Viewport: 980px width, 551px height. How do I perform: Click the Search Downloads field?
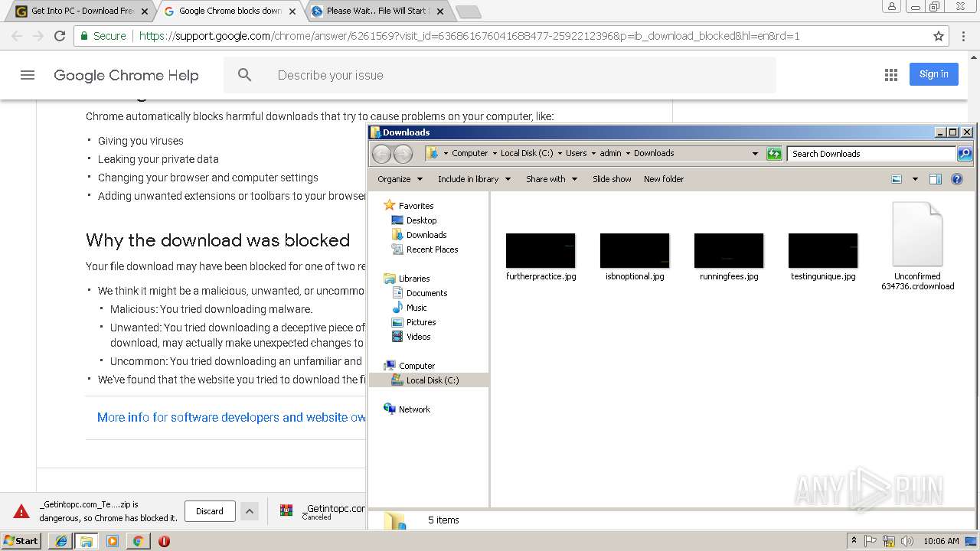coord(872,154)
